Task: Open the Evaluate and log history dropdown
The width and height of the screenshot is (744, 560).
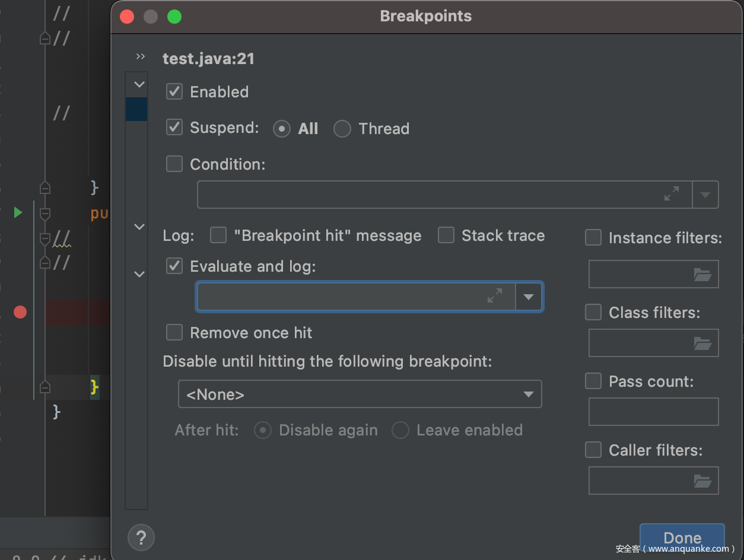Action: 529,297
